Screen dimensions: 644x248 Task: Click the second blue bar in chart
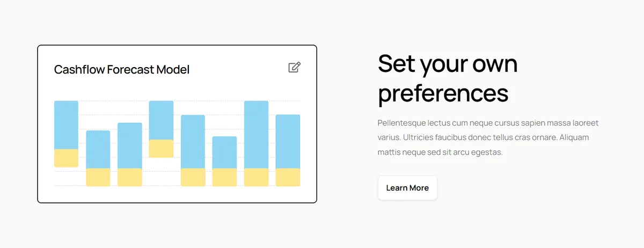tap(98, 149)
